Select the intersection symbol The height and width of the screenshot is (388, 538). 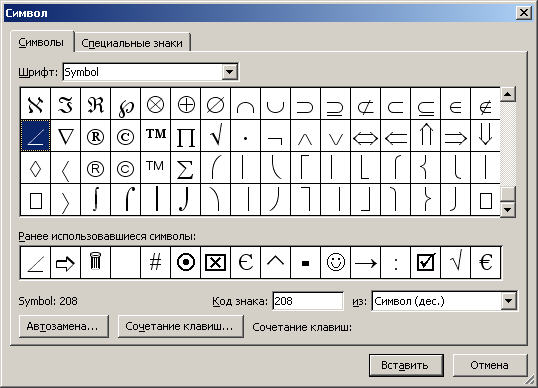[x=245, y=104]
